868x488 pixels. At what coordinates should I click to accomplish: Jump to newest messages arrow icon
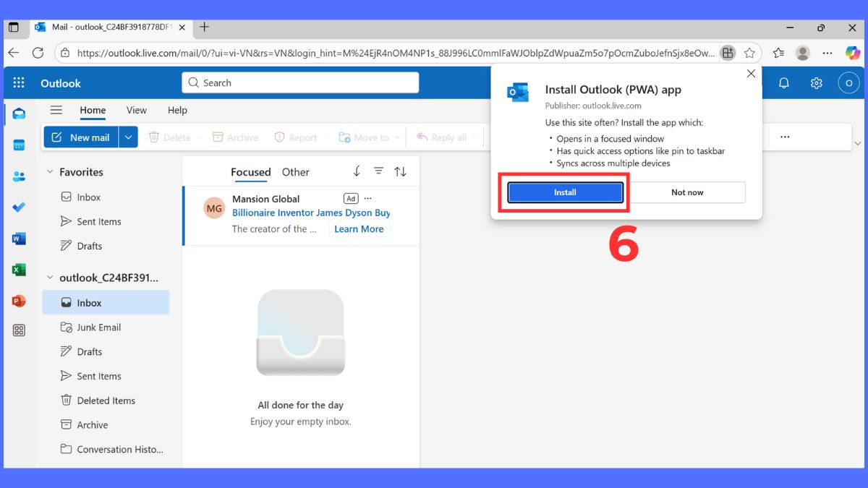(x=357, y=171)
